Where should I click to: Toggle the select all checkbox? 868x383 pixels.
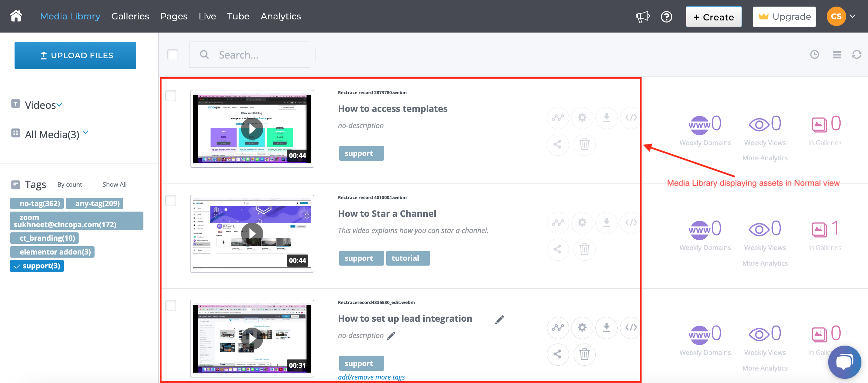point(173,55)
